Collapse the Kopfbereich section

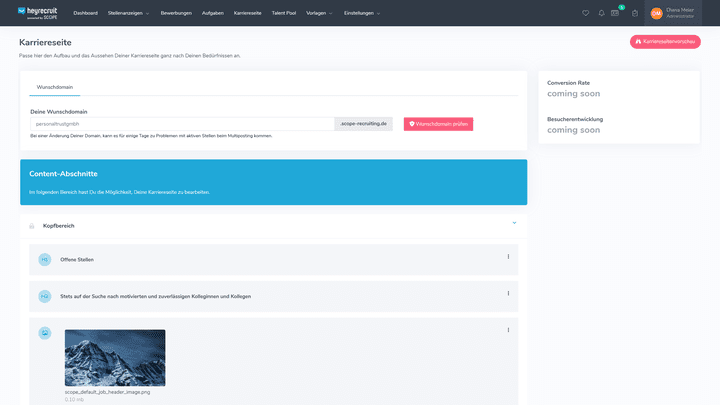(x=513, y=222)
